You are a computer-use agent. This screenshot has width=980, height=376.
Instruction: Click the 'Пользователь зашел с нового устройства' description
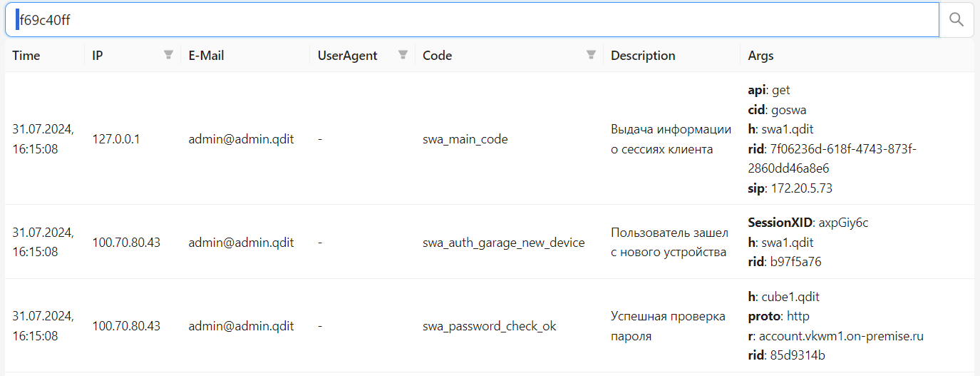point(669,243)
